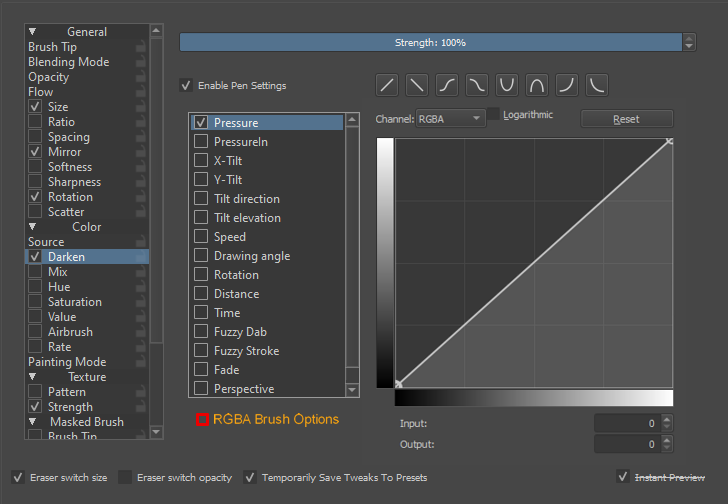Open the RGBA Brush Options link
The image size is (728, 504).
click(275, 419)
